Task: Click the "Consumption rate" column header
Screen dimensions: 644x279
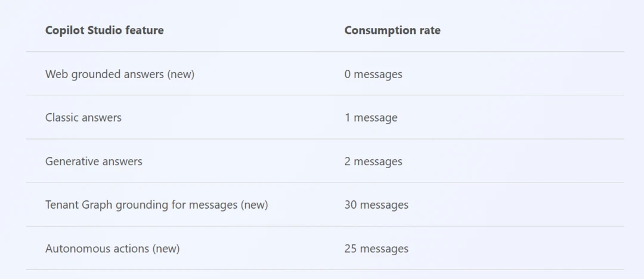Action: [x=392, y=30]
